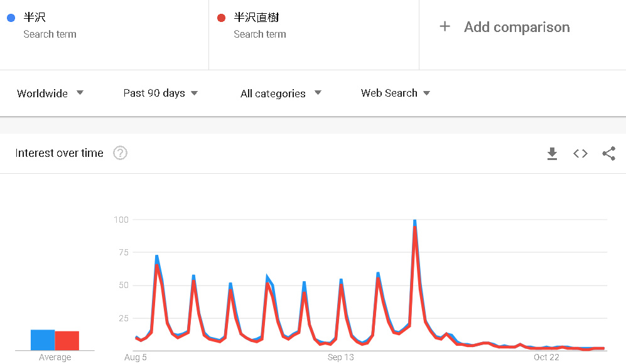Image resolution: width=626 pixels, height=364 pixels.
Task: Open the Worldwide region dropdown
Action: tap(50, 94)
